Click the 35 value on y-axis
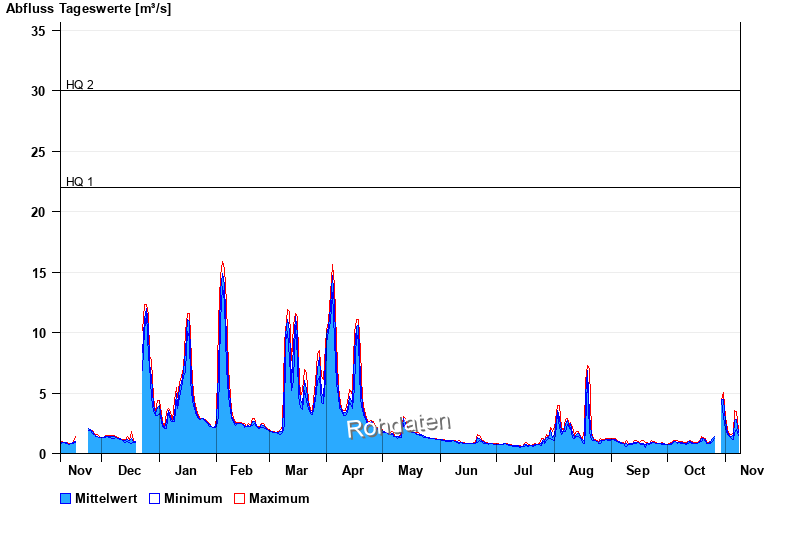The height and width of the screenshot is (550, 800). click(x=38, y=31)
